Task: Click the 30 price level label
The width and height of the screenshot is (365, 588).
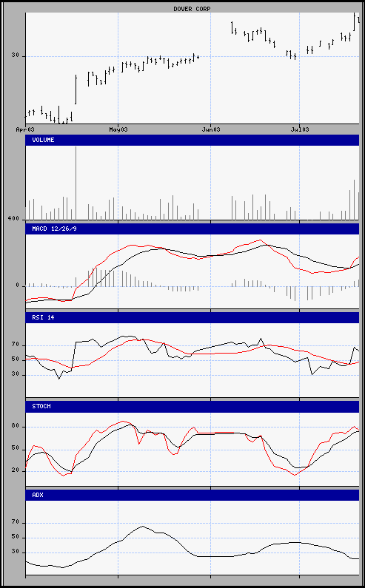Action: point(15,55)
